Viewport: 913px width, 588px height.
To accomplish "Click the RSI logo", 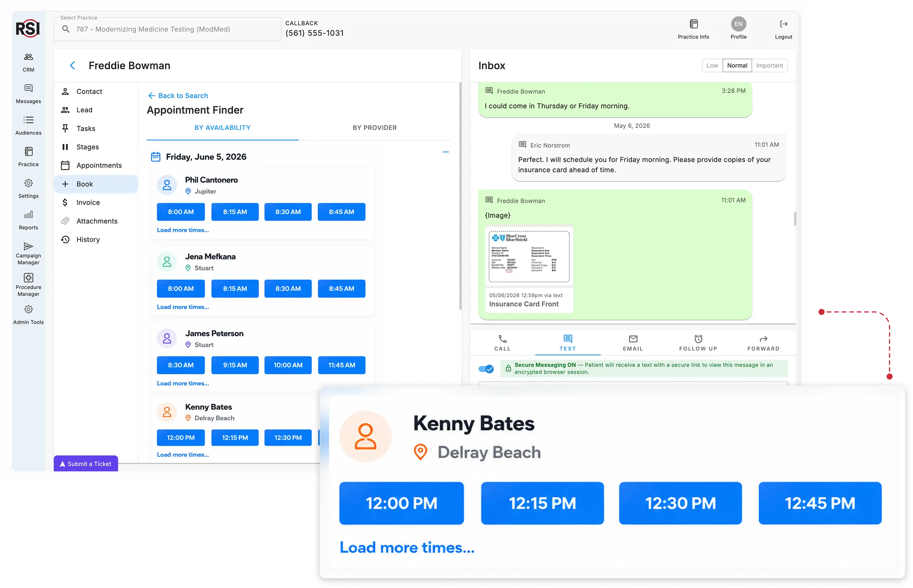I will pyautogui.click(x=28, y=28).
